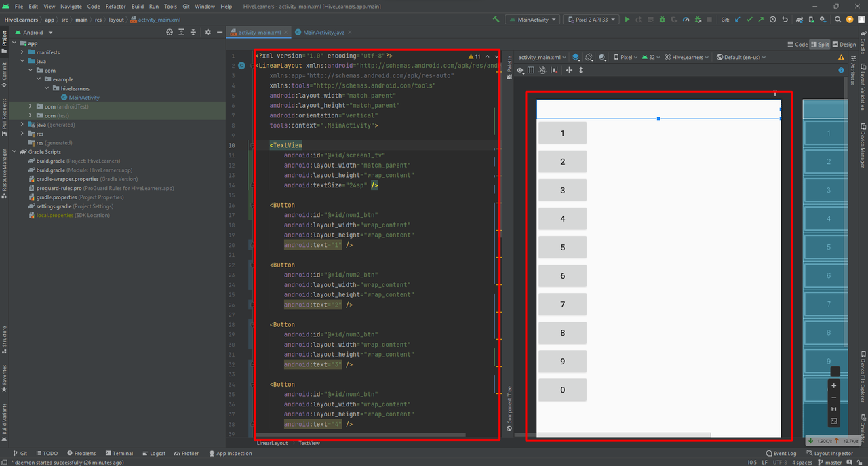This screenshot has height=466, width=868.
Task: Click Collapse All in Project panel
Action: 195,32
